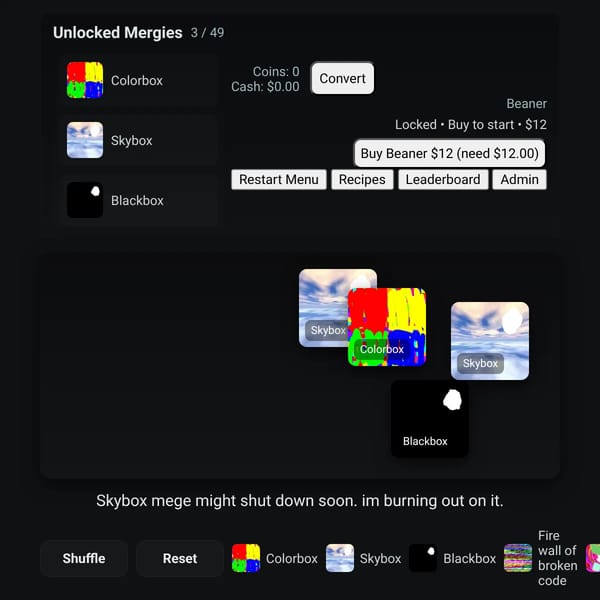
Task: Buy Beaner for $12
Action: (x=449, y=153)
